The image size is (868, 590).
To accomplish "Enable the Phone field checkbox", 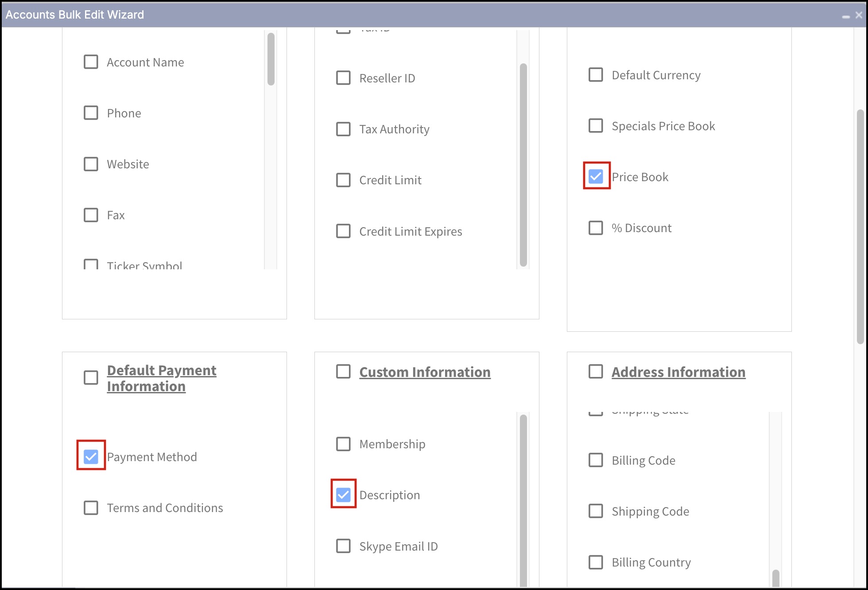I will coord(91,113).
